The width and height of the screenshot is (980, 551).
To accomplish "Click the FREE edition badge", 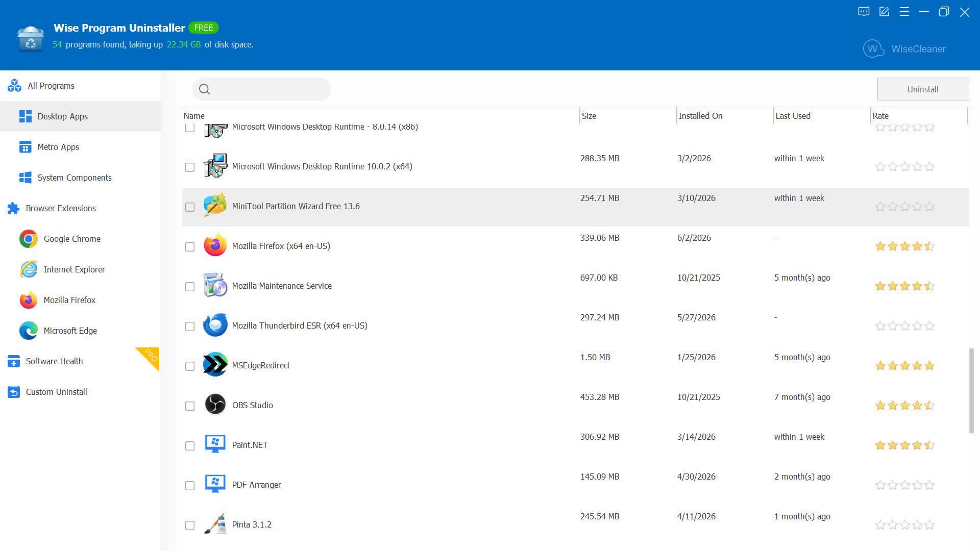I will (204, 28).
